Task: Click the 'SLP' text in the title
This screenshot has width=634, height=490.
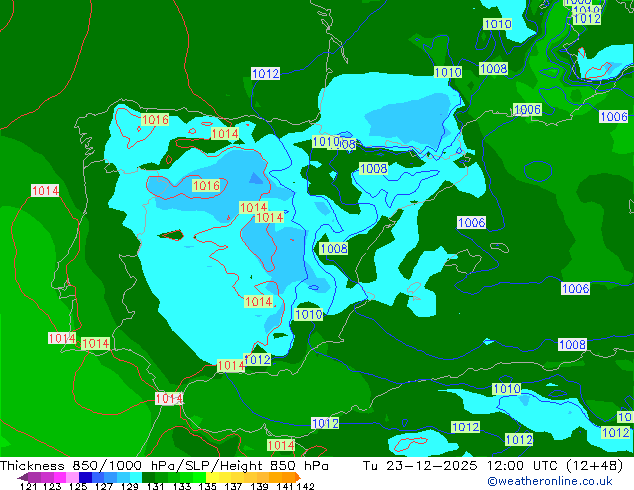Action: tap(196, 466)
